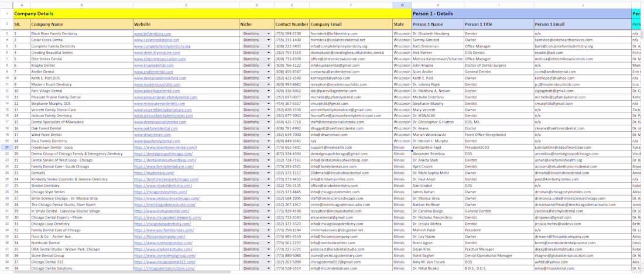
Task: Open Niche dropdown for Chicago Dental Solutions
Action: (x=269, y=268)
